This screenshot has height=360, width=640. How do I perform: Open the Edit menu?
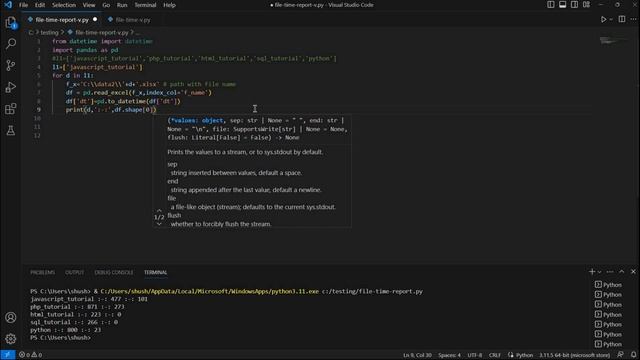point(40,5)
